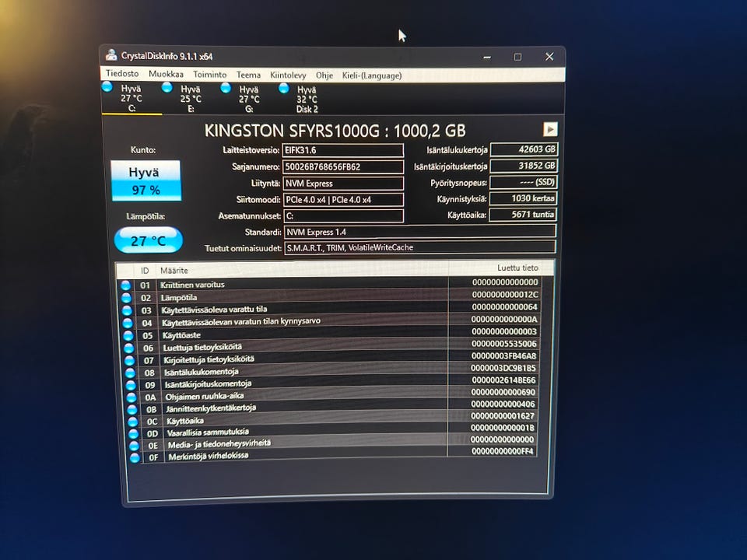Click status icon of row 09 Isäntäkirjoituskomentoja

[x=131, y=385]
